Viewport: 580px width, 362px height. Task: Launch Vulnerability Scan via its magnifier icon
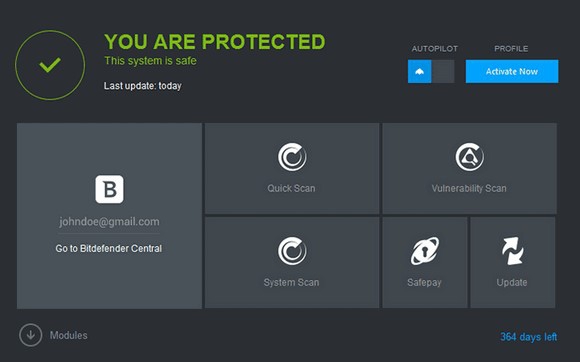469,157
